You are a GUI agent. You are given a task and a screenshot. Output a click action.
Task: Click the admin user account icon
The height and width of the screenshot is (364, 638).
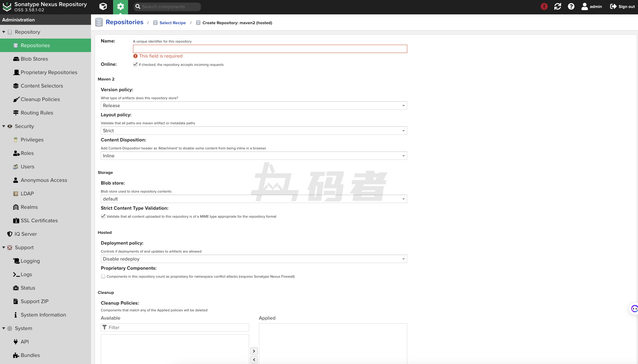point(584,6)
